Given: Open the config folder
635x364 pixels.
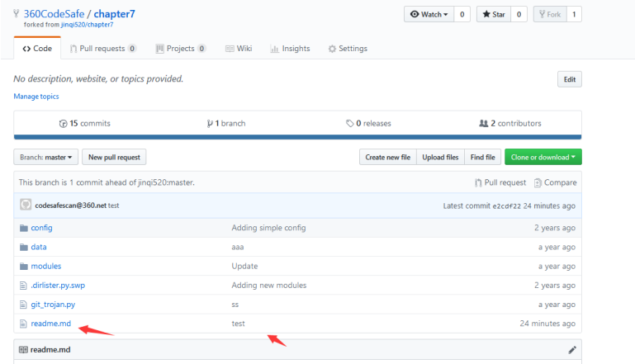Looking at the screenshot, I should (42, 228).
